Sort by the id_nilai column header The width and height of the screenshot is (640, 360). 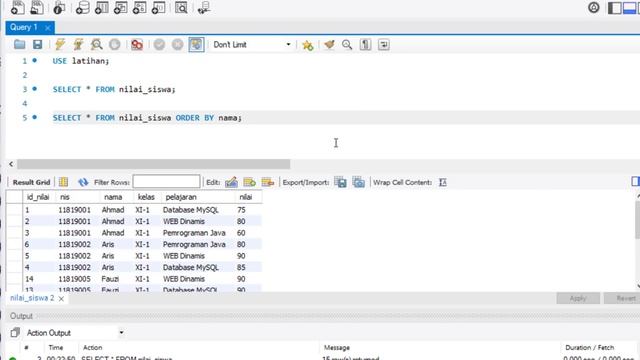(38, 197)
